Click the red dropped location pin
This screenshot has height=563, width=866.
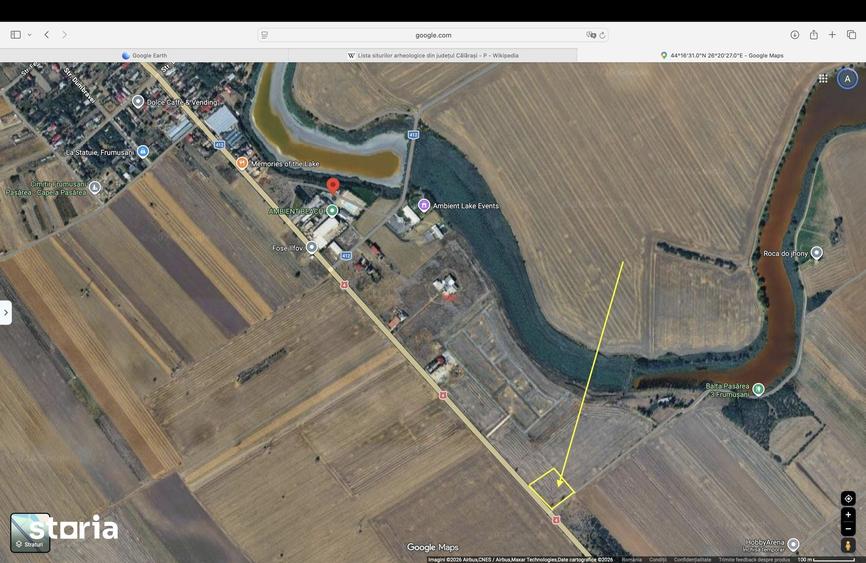pyautogui.click(x=332, y=186)
